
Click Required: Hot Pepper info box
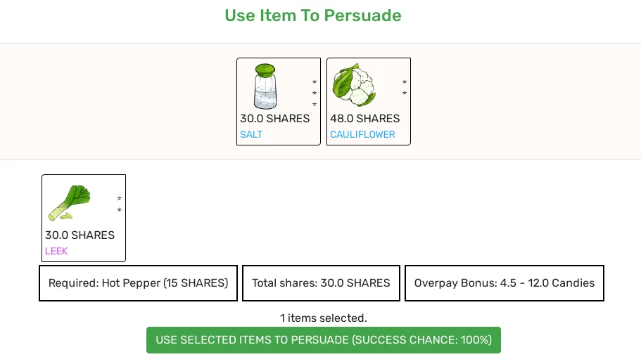coord(138,283)
